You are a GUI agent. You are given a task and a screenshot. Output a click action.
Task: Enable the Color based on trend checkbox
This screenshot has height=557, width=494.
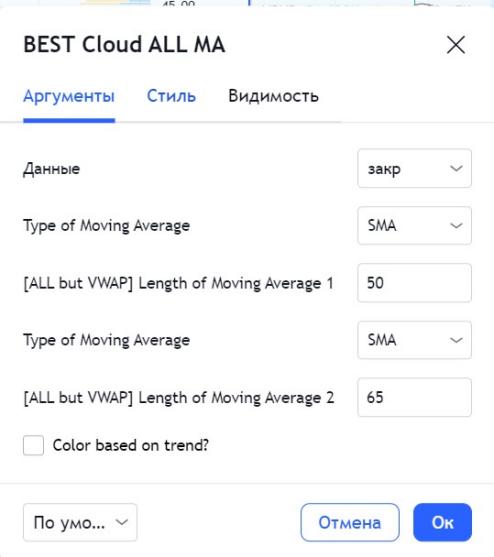click(x=33, y=445)
